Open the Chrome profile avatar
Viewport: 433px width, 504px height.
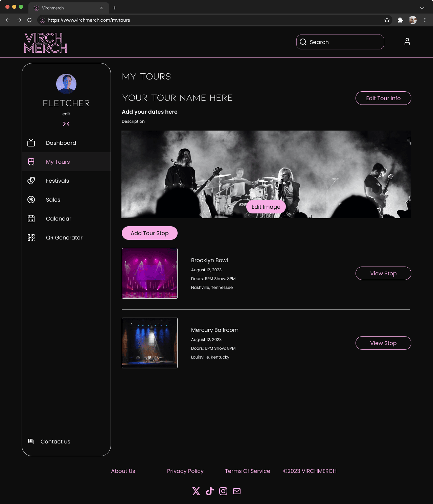[413, 20]
